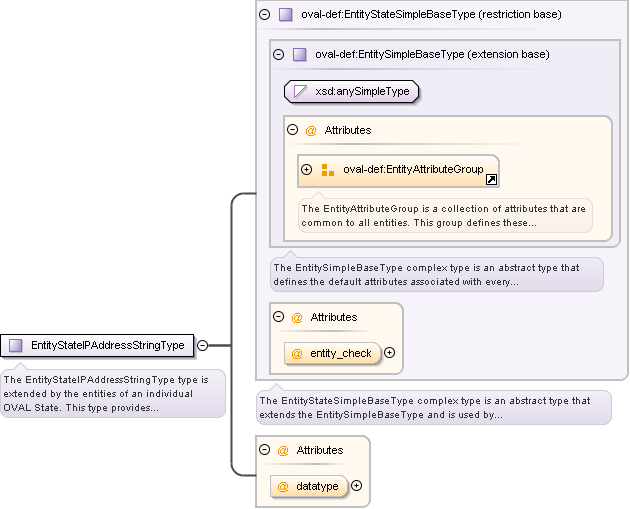Click the xsd:anySimpleType simple type icon

pyautogui.click(x=300, y=92)
